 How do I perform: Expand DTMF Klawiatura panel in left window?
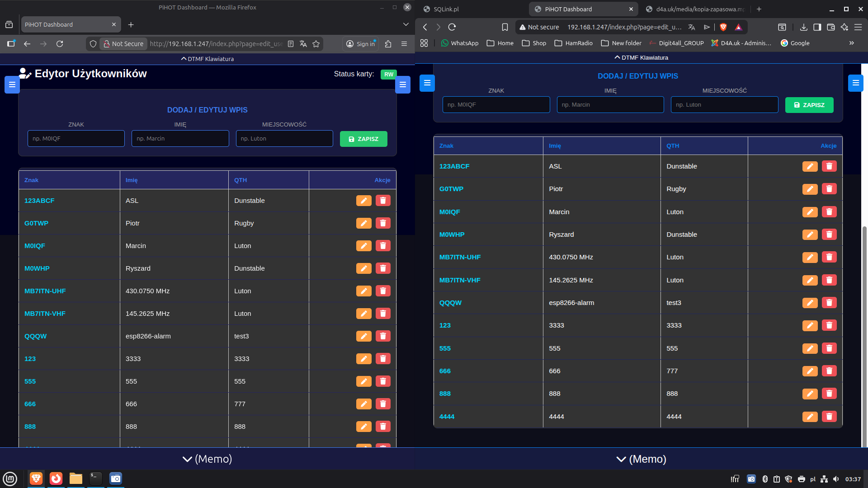click(207, 59)
